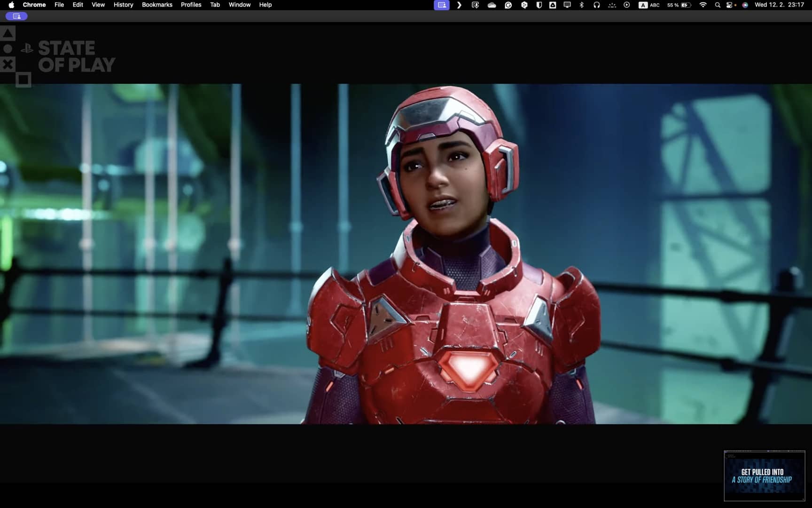Click the purple screen sharing menu bar icon

coord(442,5)
